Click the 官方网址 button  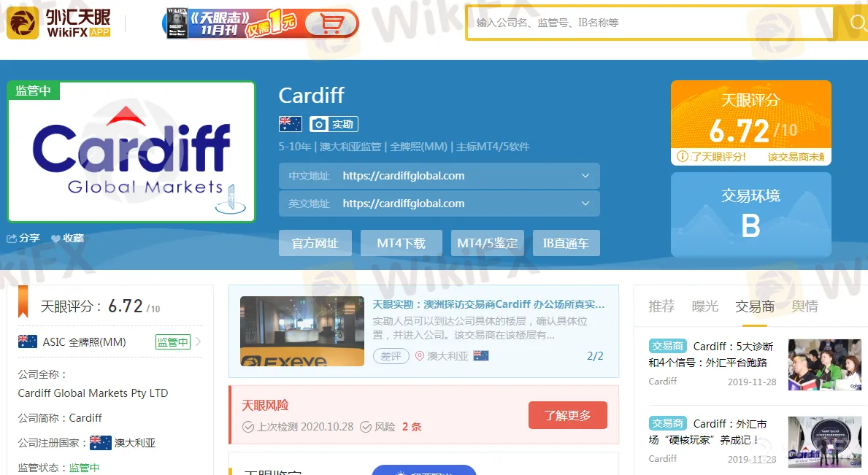pos(315,243)
